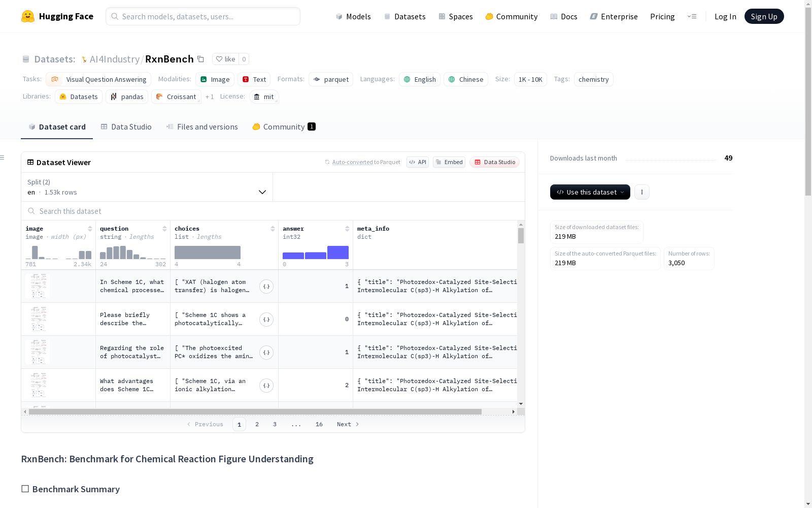Select the mit license tag
This screenshot has height=508, width=812.
tap(264, 97)
